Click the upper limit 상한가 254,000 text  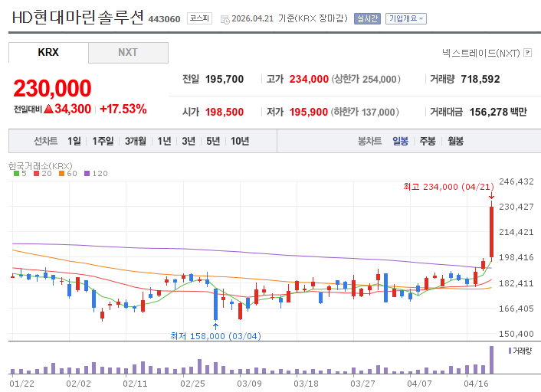(x=366, y=80)
